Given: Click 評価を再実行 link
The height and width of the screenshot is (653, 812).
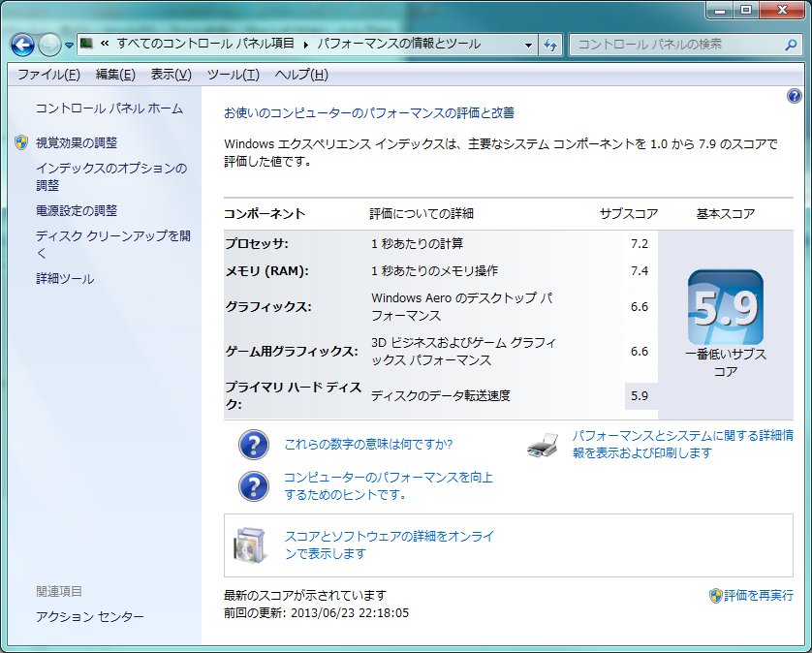Looking at the screenshot, I should tap(759, 596).
